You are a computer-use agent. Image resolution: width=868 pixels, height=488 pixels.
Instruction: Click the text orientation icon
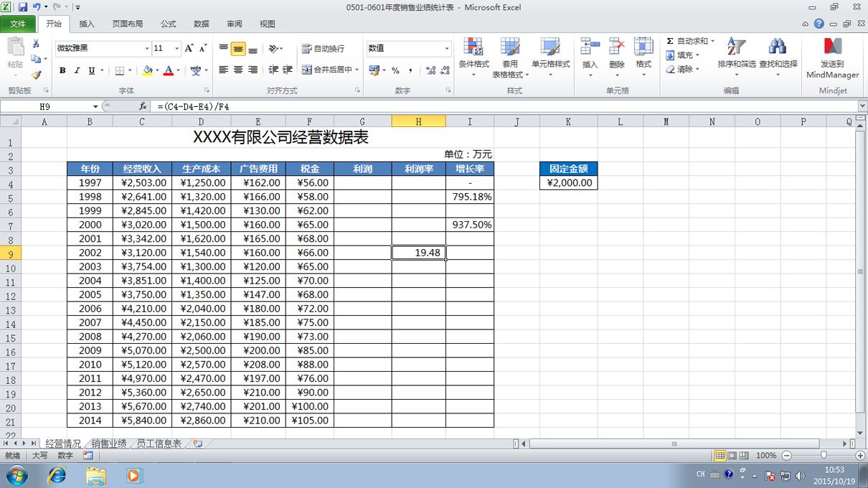273,49
